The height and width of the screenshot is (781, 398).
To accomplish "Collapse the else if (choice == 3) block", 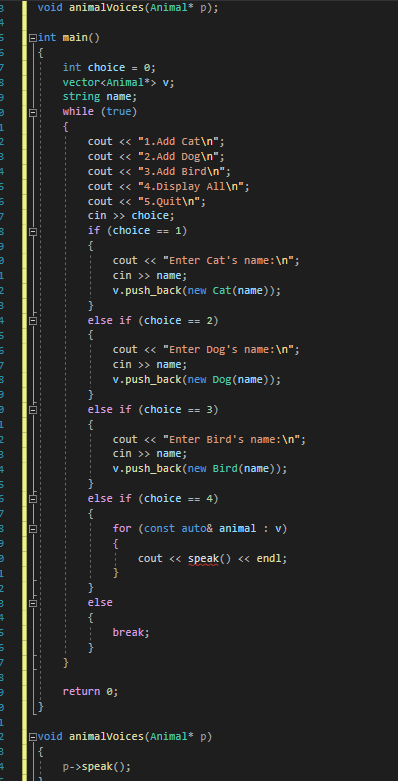I will [x=33, y=410].
